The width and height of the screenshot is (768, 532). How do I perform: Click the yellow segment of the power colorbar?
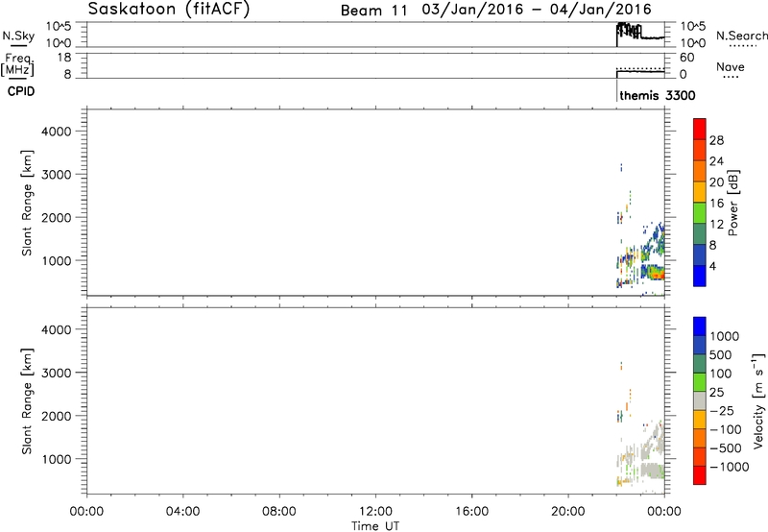click(700, 191)
